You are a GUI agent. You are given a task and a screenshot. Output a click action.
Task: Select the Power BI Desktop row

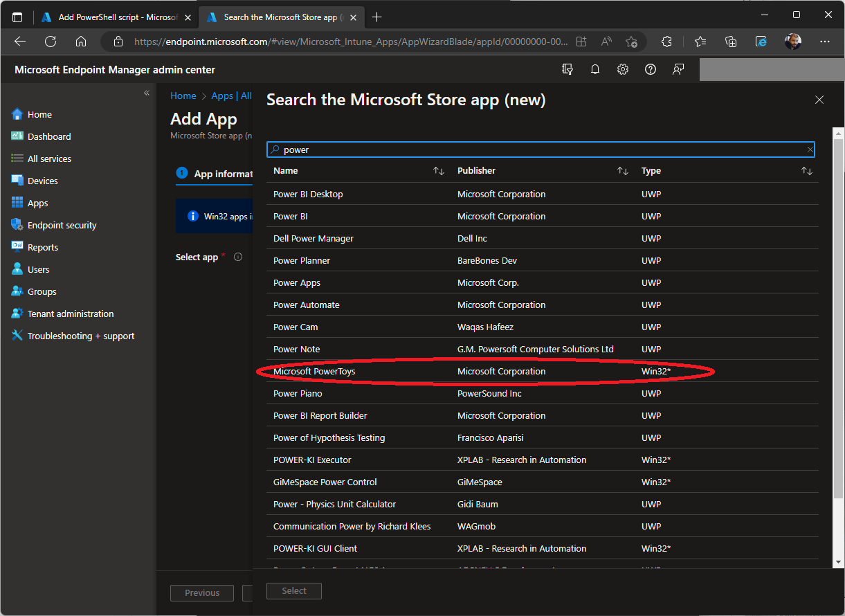pos(543,194)
